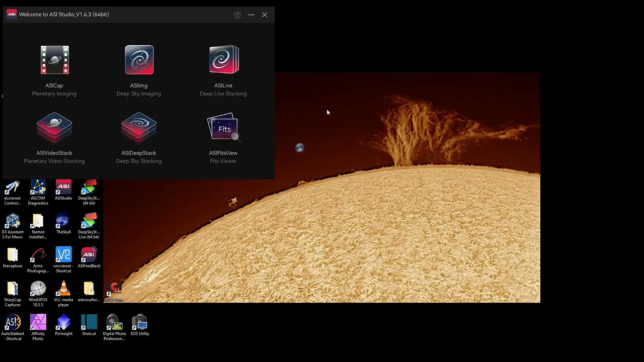This screenshot has height=362, width=644.
Task: Select TheSky6 desktop shortcut
Action: [x=63, y=224]
